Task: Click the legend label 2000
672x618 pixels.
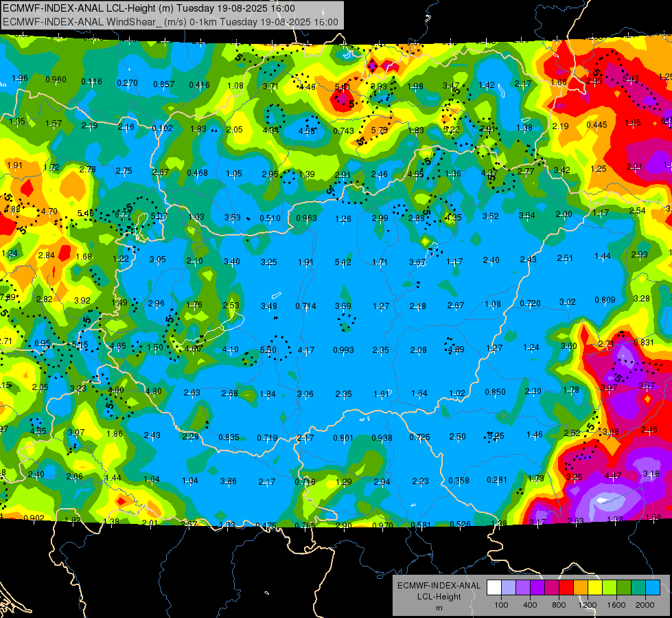Action: tap(645, 605)
